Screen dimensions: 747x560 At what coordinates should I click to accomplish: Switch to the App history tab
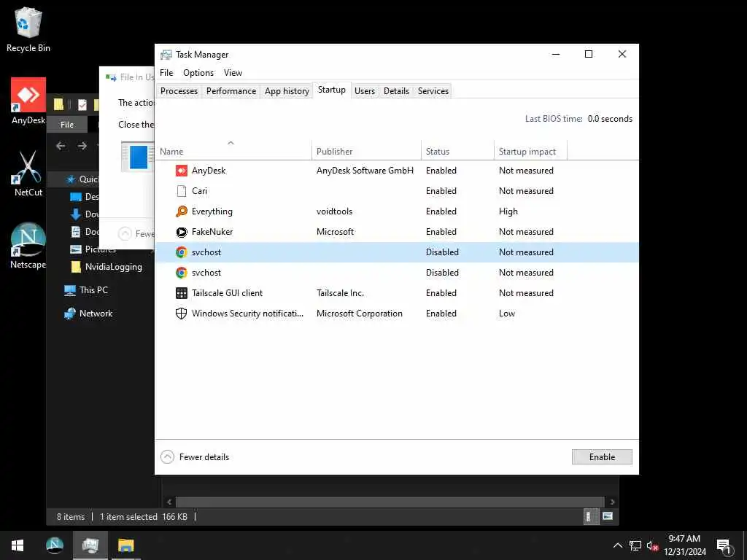coord(287,91)
